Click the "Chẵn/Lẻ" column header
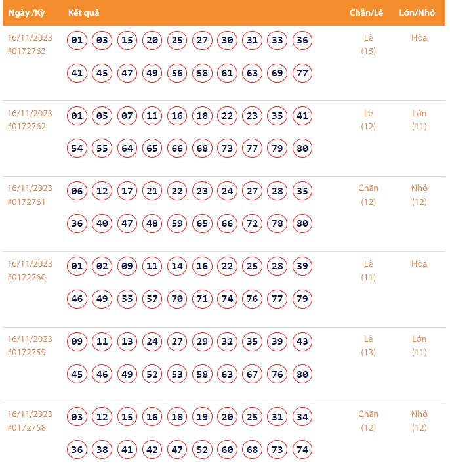450x476 pixels. pyautogui.click(x=367, y=13)
